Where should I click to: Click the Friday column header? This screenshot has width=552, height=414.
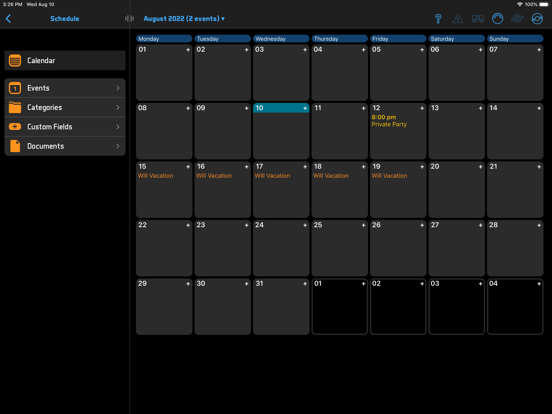(398, 39)
